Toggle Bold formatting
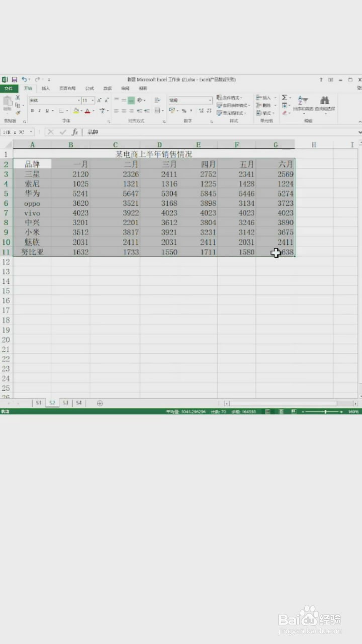The height and width of the screenshot is (644, 362). coord(32,111)
